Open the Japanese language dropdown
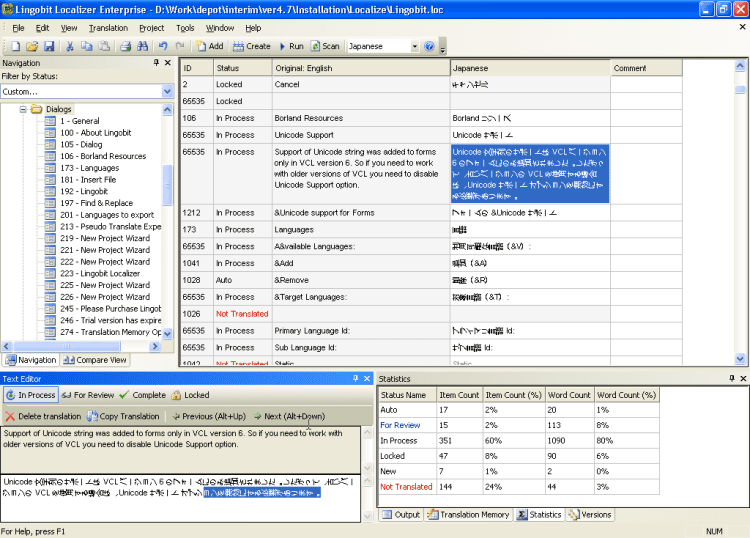The width and height of the screenshot is (750, 538). pyautogui.click(x=414, y=46)
